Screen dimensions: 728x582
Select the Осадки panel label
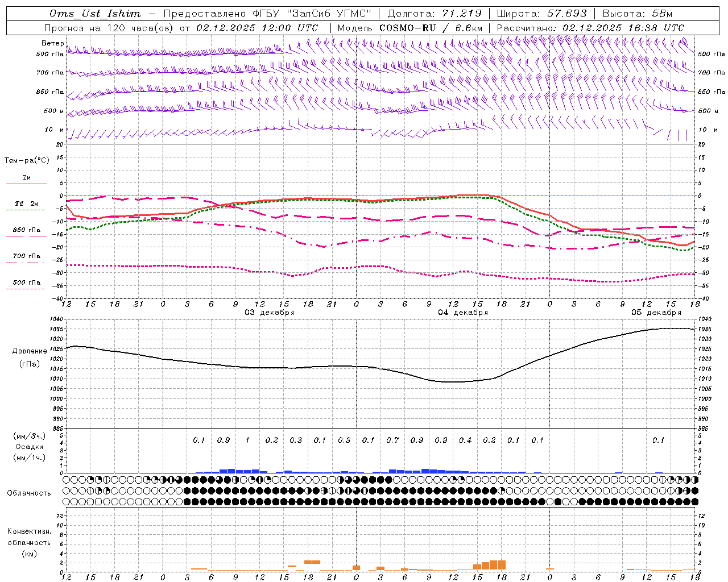click(x=30, y=447)
